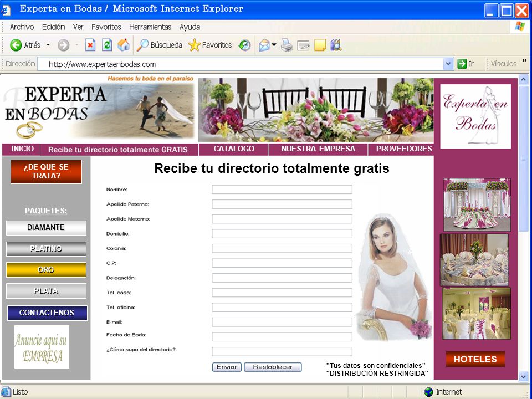The height and width of the screenshot is (399, 532).
Task: Open the Edición menu
Action: [x=54, y=27]
